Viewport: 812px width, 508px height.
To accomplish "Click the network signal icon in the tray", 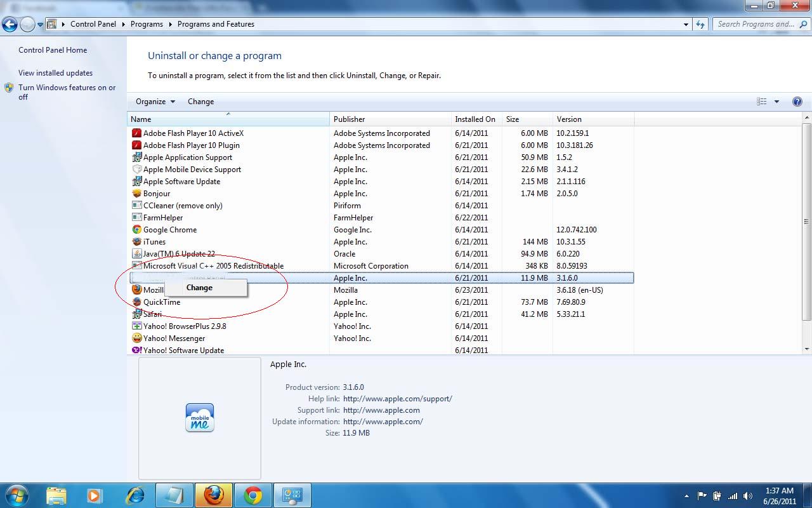I will coord(733,496).
